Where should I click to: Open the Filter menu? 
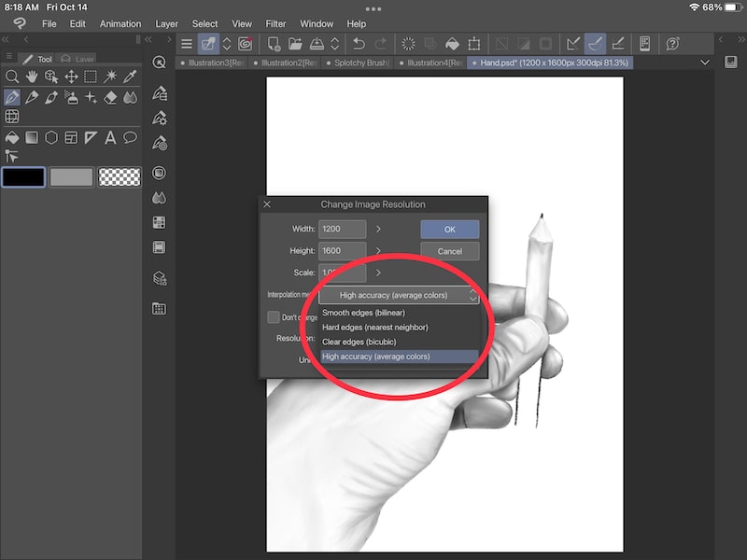[275, 23]
